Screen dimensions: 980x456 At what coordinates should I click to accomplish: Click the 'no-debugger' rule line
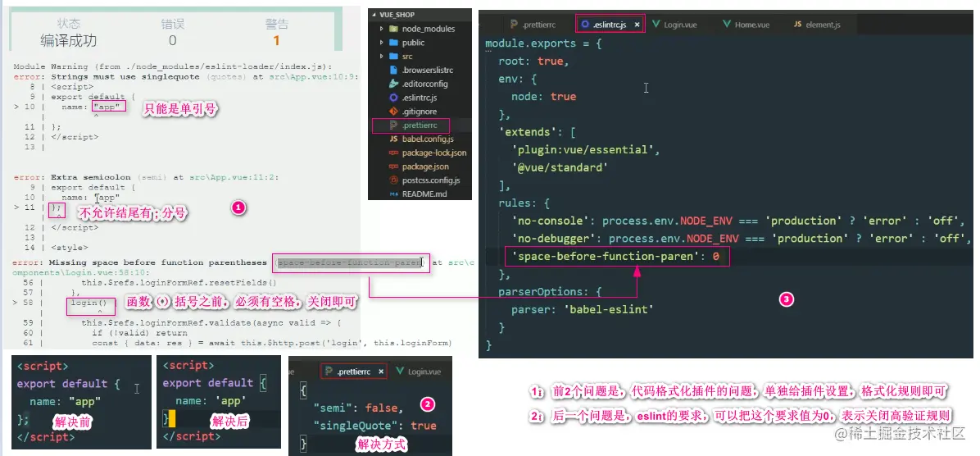741,239
